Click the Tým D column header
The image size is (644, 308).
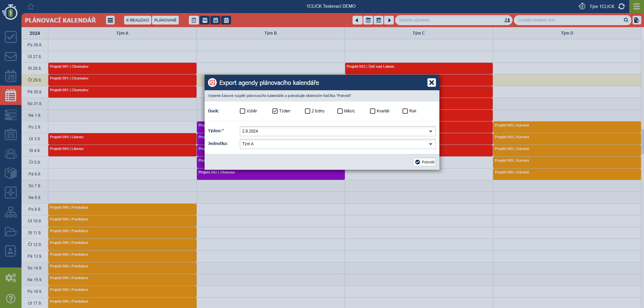(x=567, y=33)
